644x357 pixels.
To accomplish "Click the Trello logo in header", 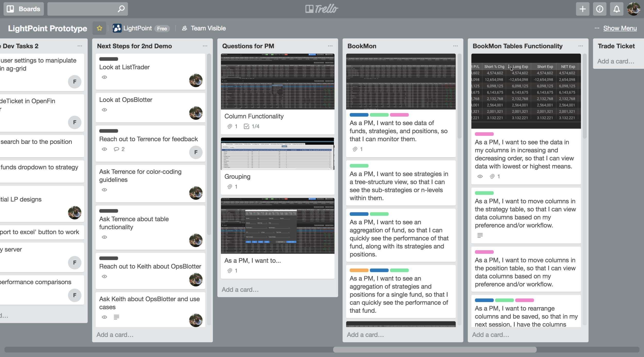I will [x=322, y=9].
